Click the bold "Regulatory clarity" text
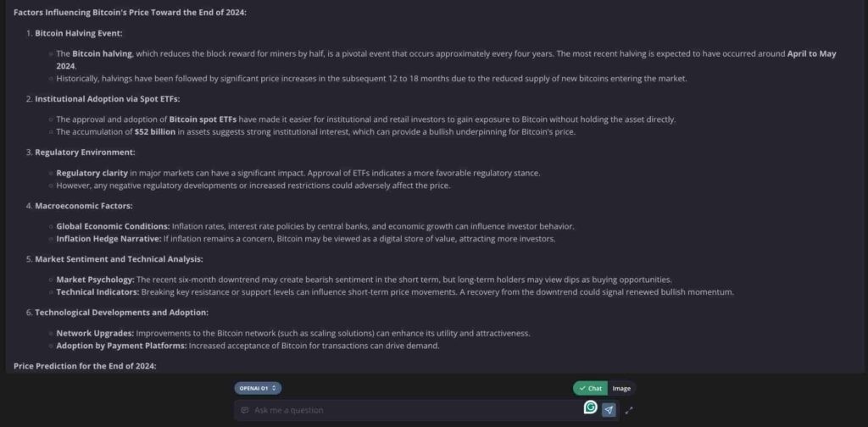 [x=92, y=173]
